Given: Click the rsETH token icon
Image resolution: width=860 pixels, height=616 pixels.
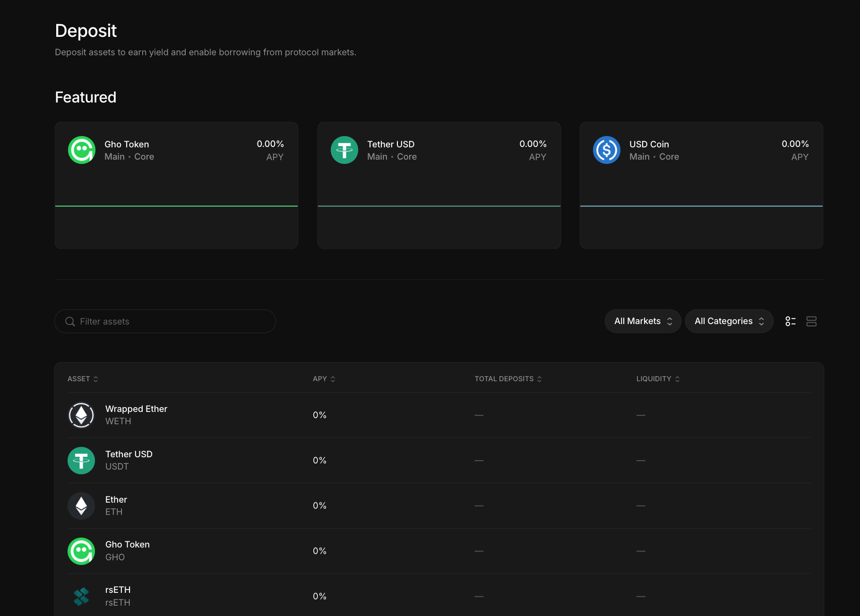Looking at the screenshot, I should pos(81,596).
